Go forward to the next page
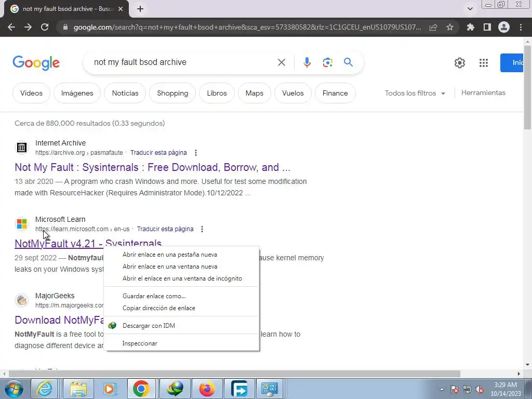 tap(28, 27)
